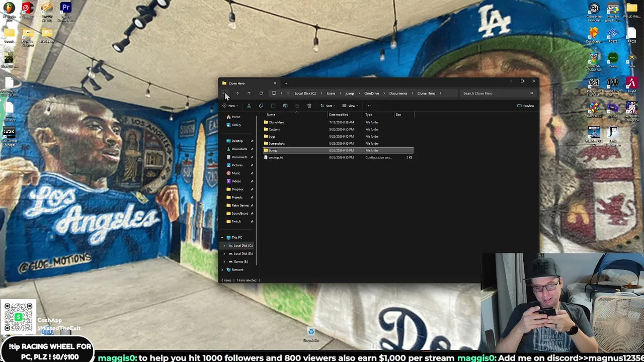This screenshot has height=362, width=644.
Task: Open the Sort dropdown
Action: pos(328,106)
